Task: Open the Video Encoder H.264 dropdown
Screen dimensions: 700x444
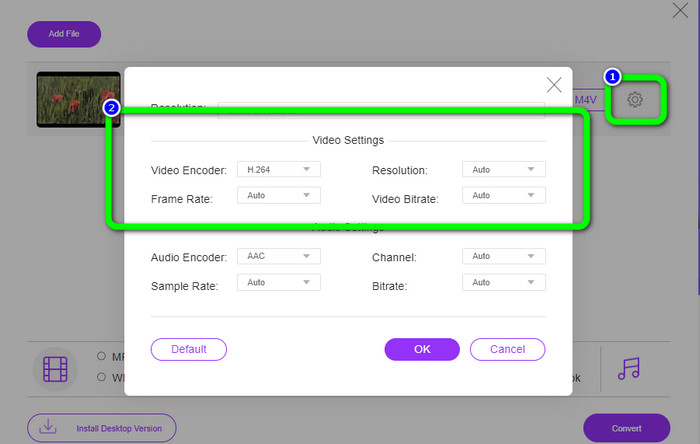Action: click(x=279, y=170)
